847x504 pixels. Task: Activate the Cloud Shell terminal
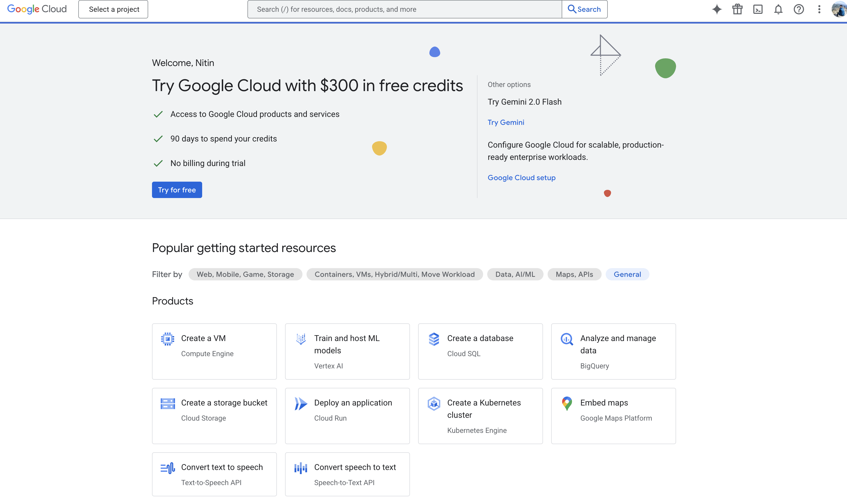point(758,9)
